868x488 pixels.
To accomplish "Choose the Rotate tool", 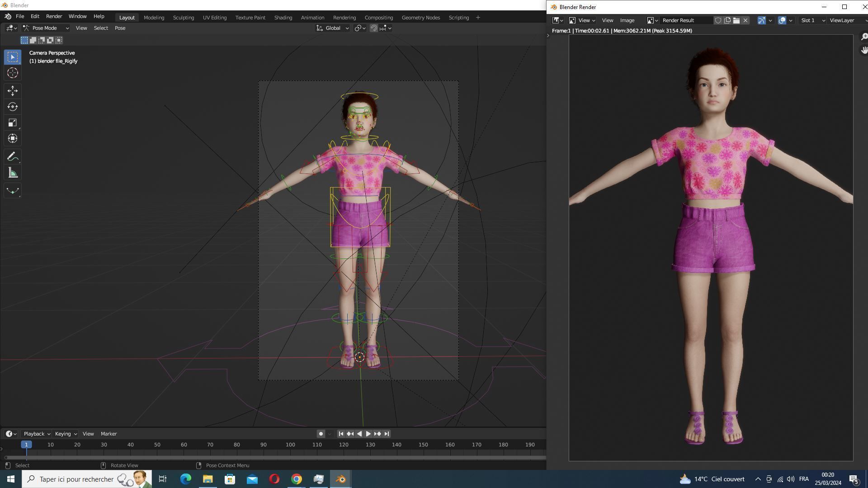I will pyautogui.click(x=13, y=107).
